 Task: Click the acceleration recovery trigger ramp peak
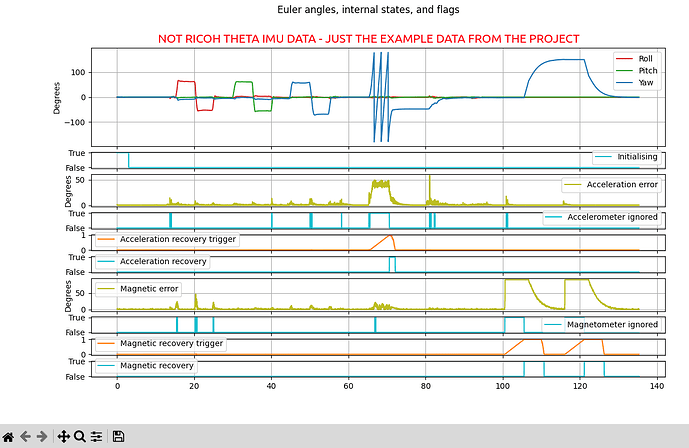pos(390,235)
